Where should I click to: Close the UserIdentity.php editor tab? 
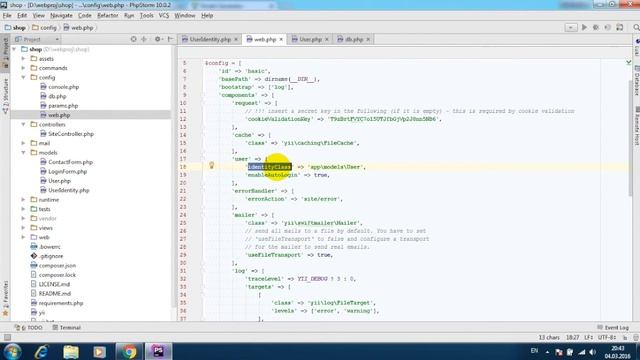pyautogui.click(x=236, y=40)
